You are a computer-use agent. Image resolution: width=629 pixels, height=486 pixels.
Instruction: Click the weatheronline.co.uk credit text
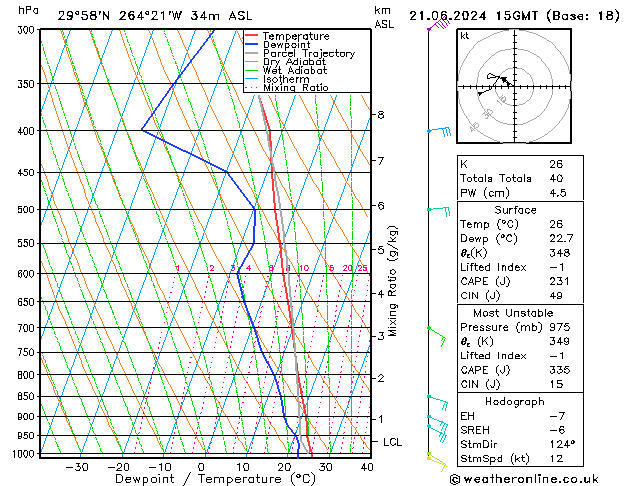[524, 479]
